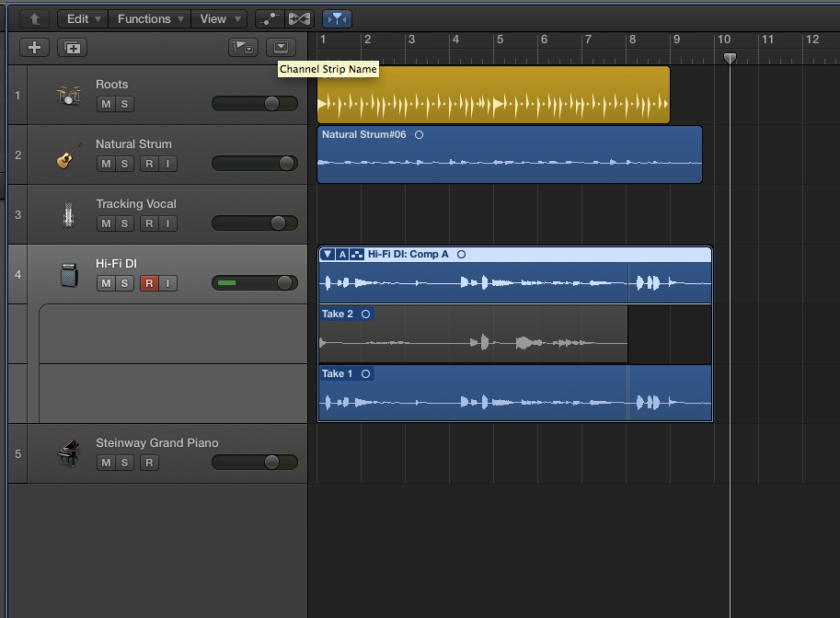Viewport: 840px width, 618px height.
Task: Open the Functions menu
Action: 151,18
